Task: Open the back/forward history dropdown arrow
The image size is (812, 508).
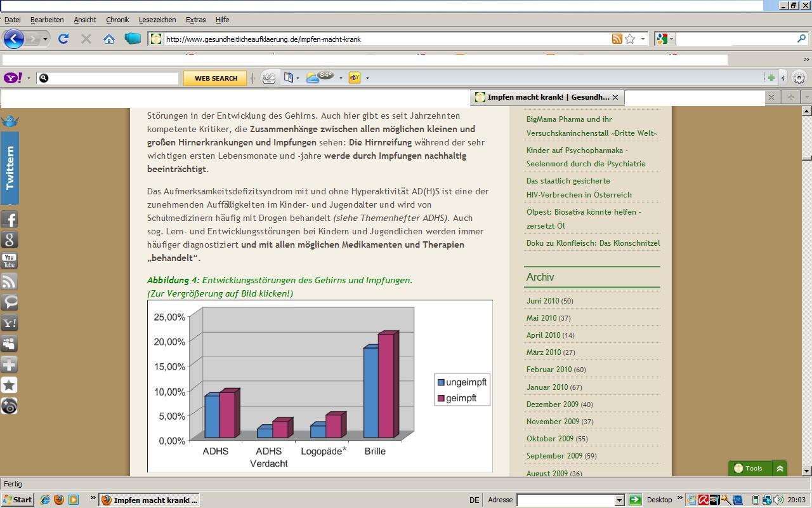Action: point(45,39)
